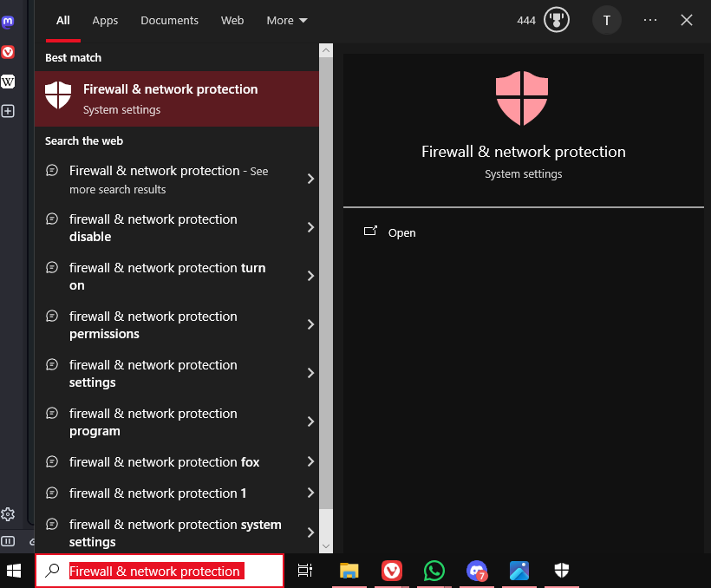Open WhatsApp from the taskbar
Viewport: 711px width, 588px height.
click(434, 571)
